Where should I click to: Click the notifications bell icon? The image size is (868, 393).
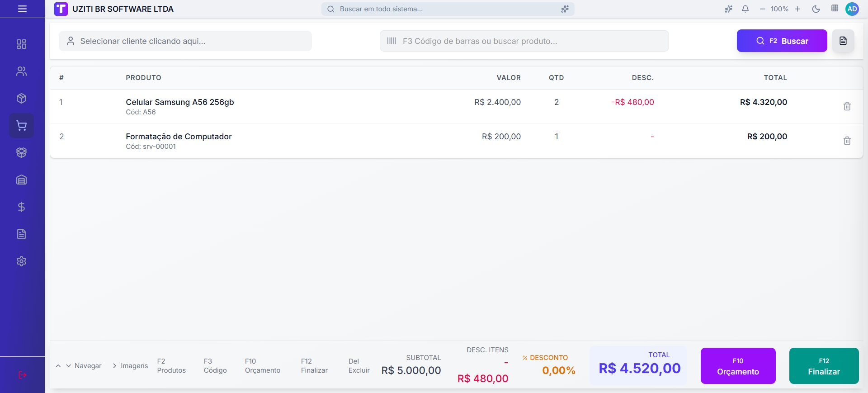(745, 9)
